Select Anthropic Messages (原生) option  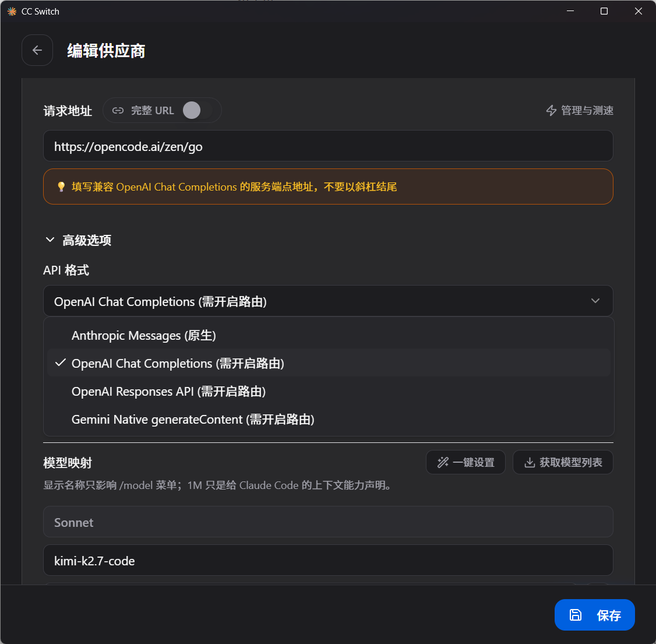[x=328, y=336]
